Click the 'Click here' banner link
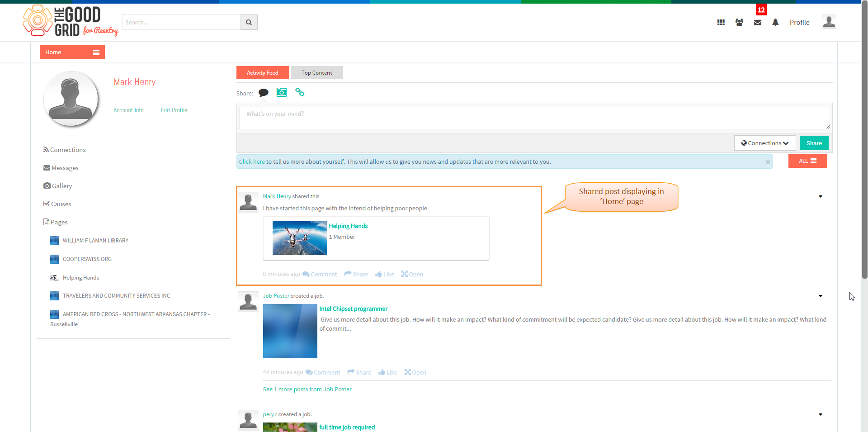Image resolution: width=868 pixels, height=432 pixels. coord(252,162)
